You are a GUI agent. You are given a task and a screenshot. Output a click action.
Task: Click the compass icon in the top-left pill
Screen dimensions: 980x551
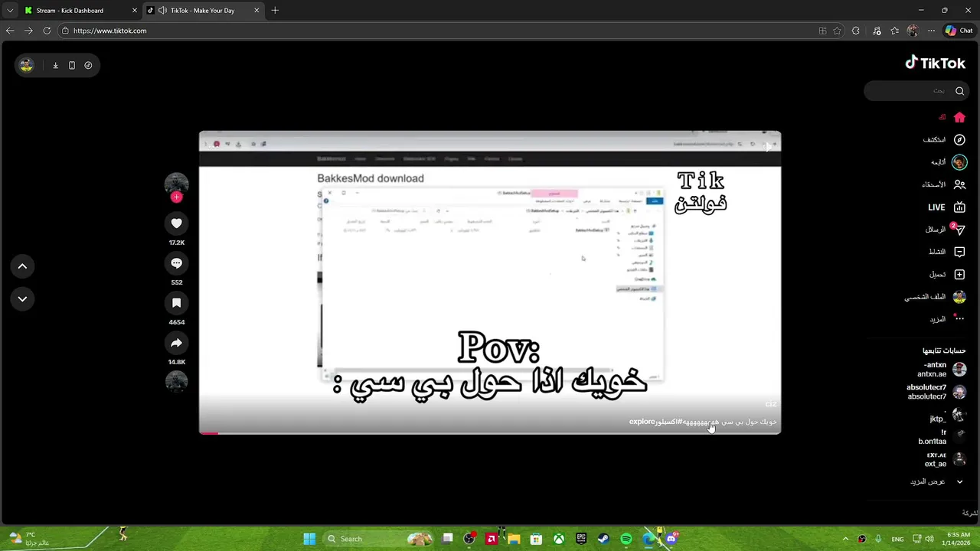[88, 65]
